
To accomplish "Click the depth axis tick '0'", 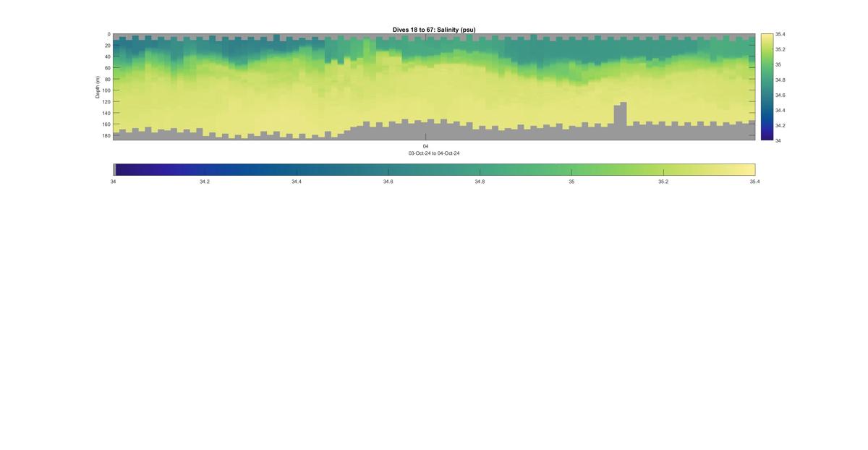I will [109, 34].
